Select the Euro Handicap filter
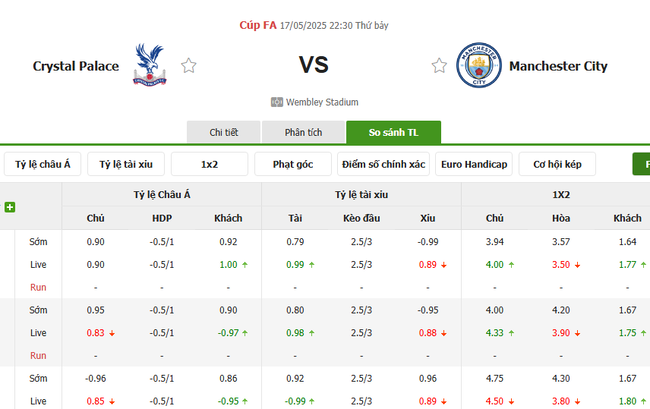 pyautogui.click(x=474, y=164)
